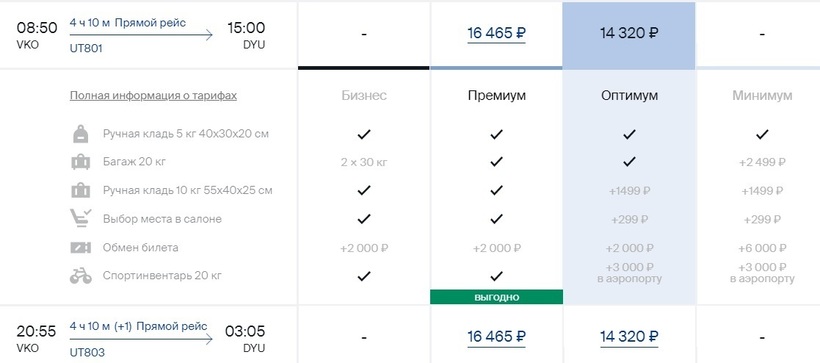
Task: Select 16 465 ₽ Premium fare for UT801
Action: click(x=496, y=33)
